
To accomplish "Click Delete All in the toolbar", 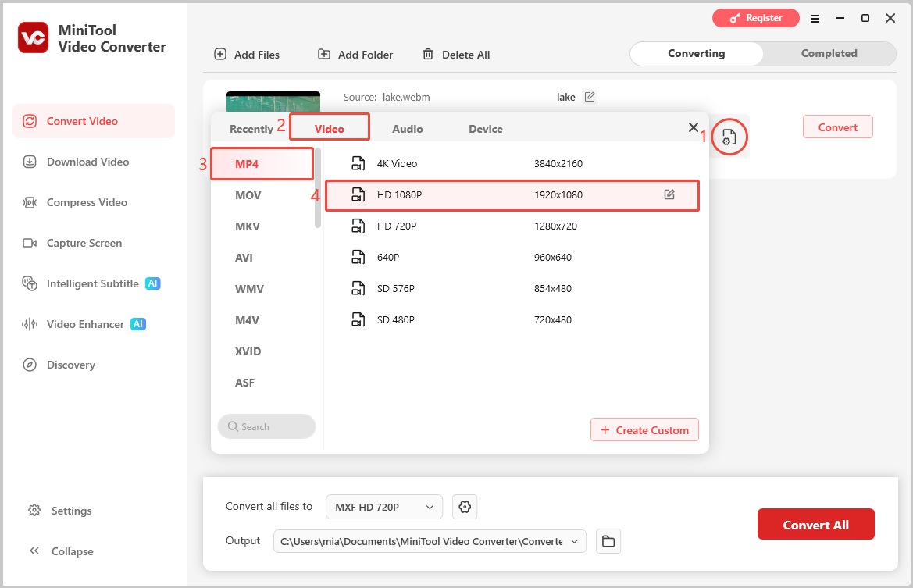I will [456, 55].
